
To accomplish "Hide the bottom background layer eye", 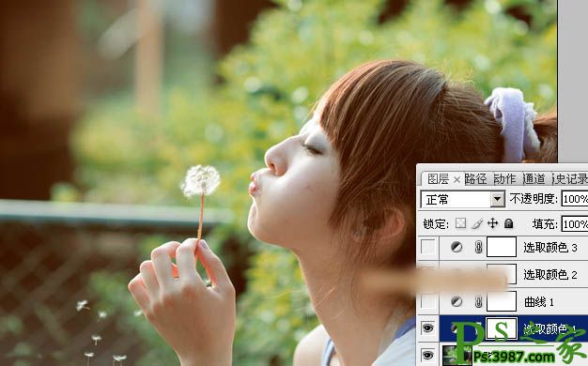I will click(x=428, y=355).
